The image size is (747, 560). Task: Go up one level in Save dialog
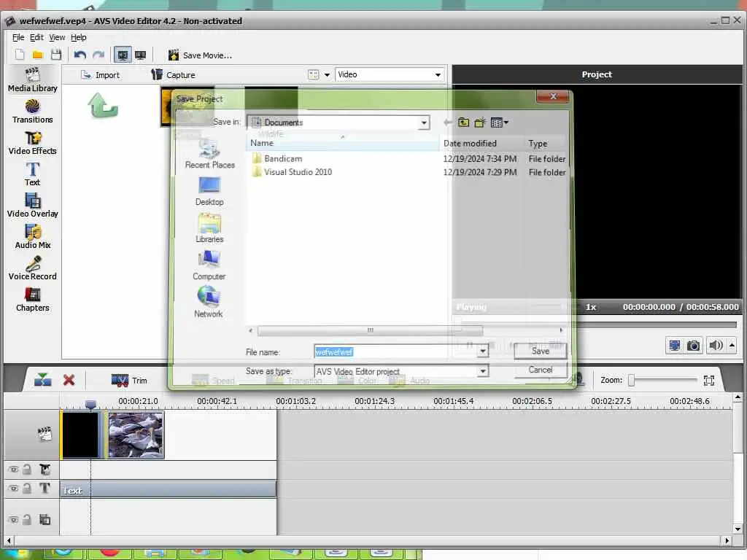[x=463, y=122]
